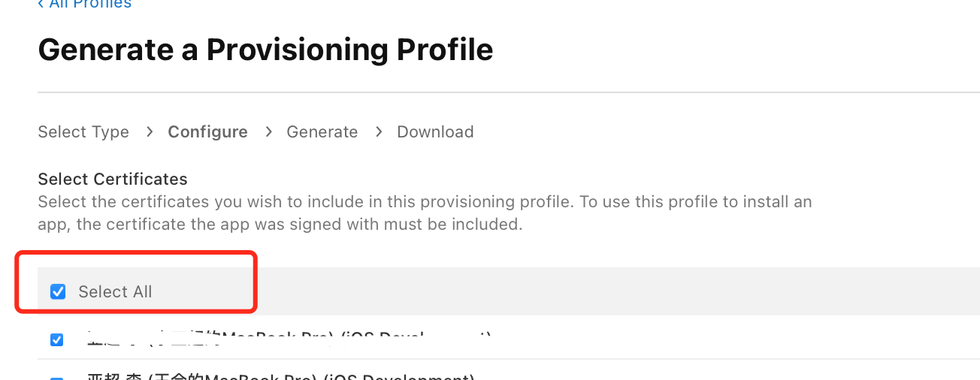Screen dimensions: 980x380
Task: Click the Select All label text
Action: pos(115,291)
